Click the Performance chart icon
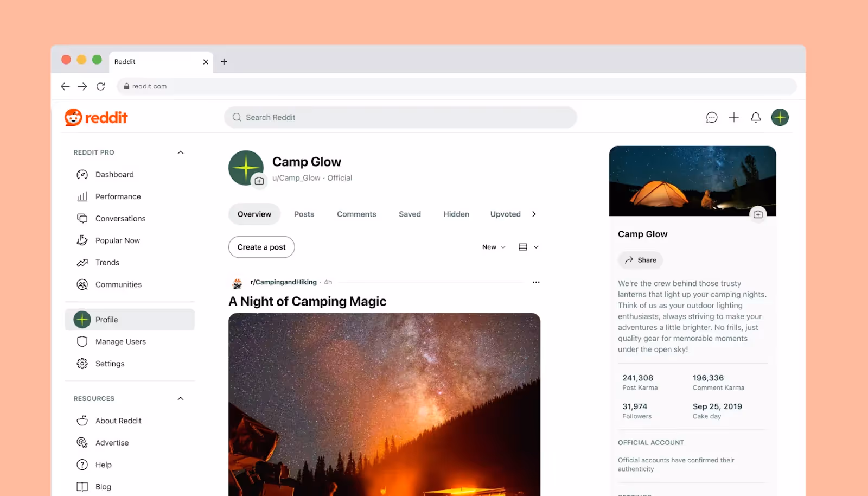This screenshot has height=496, width=868. 82,196
